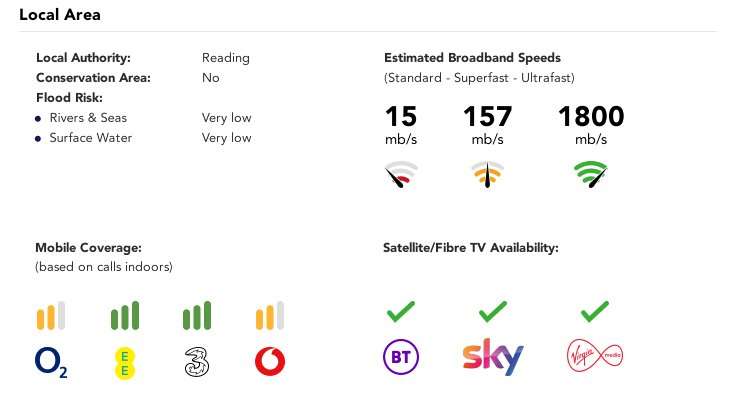The height and width of the screenshot is (417, 742).
Task: Click the Reading local authority value
Action: point(226,58)
